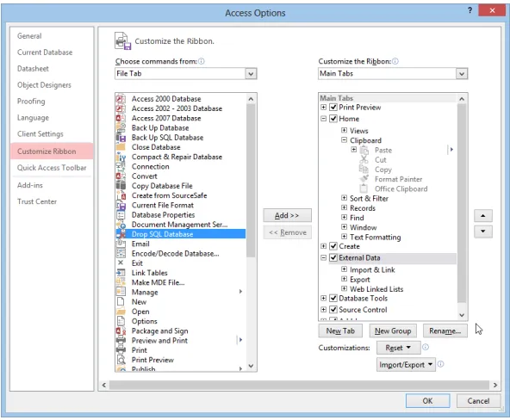This screenshot has height=420, width=510.
Task: Click the Database Properties icon
Action: [121, 214]
